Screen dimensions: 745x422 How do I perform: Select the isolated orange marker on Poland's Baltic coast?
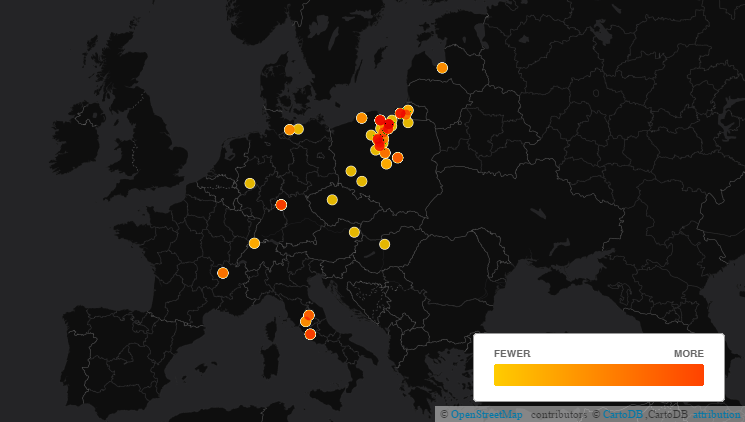pyautogui.click(x=362, y=118)
